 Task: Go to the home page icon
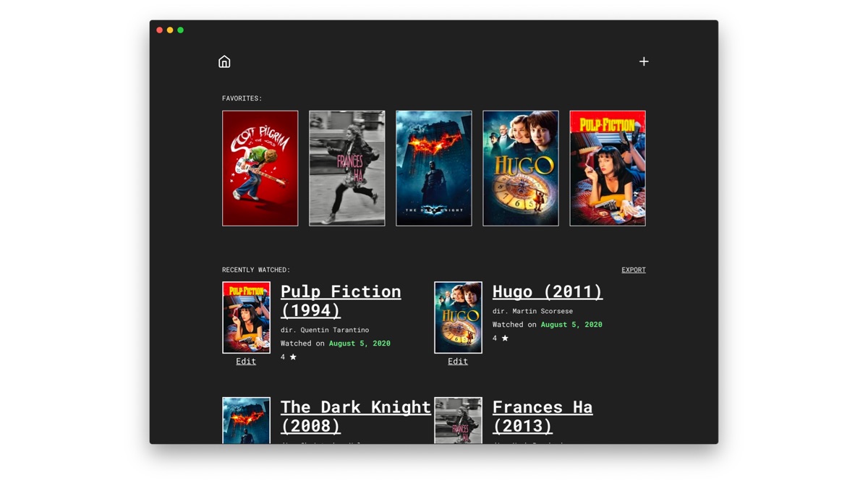click(224, 61)
